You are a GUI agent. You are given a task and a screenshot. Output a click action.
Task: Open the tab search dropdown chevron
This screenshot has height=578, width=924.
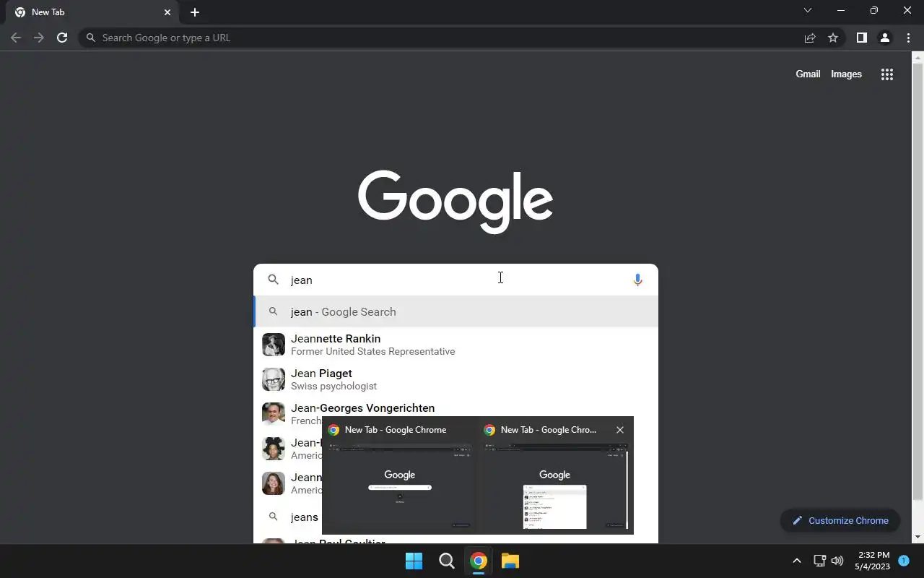point(808,10)
